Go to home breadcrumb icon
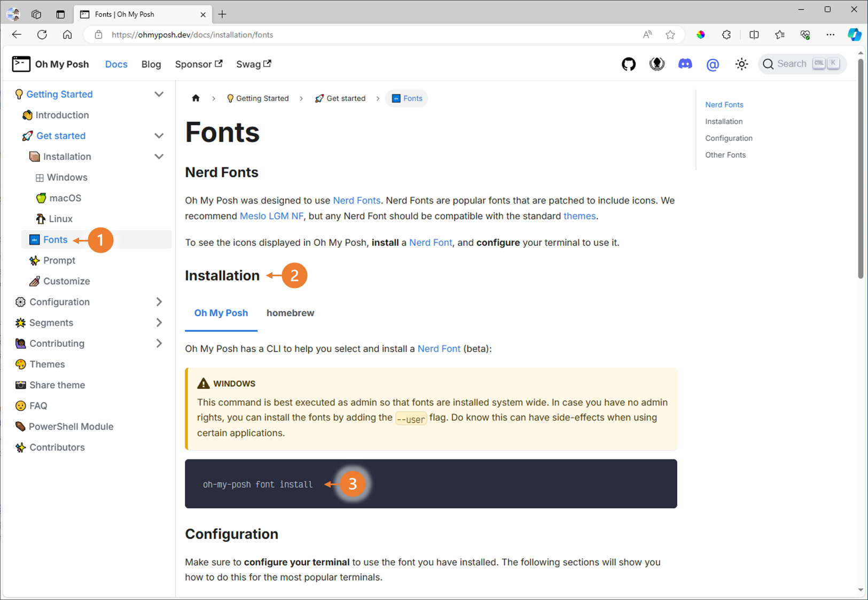Image resolution: width=868 pixels, height=600 pixels. click(x=196, y=98)
